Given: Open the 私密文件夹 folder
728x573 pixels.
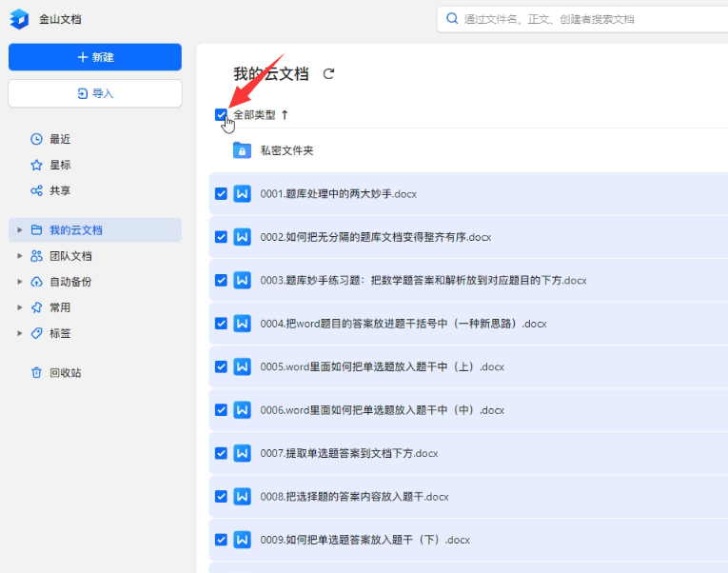Looking at the screenshot, I should coord(287,150).
